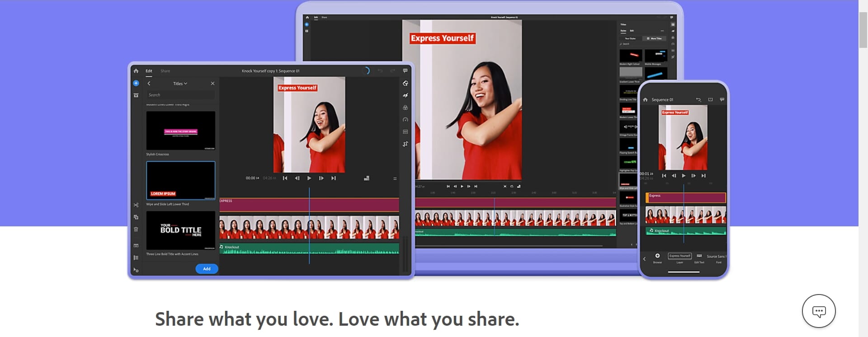This screenshot has width=868, height=337.
Task: Click the scissors split icon on tablet sidebar
Action: coord(136,205)
